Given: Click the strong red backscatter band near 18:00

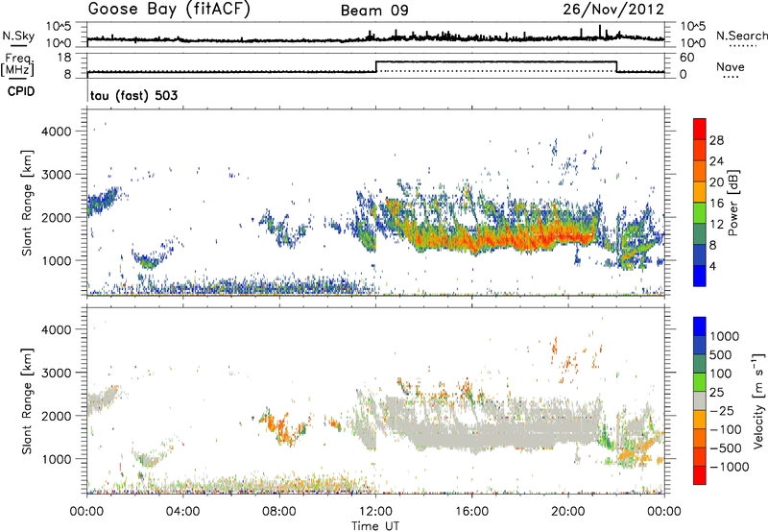Looking at the screenshot, I should tap(519, 238).
